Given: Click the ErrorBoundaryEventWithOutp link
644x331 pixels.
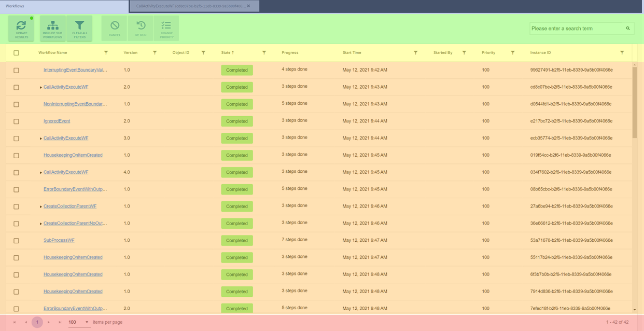Looking at the screenshot, I should point(72,189).
